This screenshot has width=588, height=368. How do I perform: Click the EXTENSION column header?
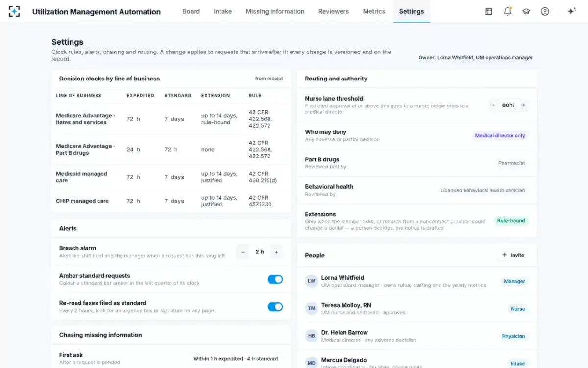coord(215,96)
